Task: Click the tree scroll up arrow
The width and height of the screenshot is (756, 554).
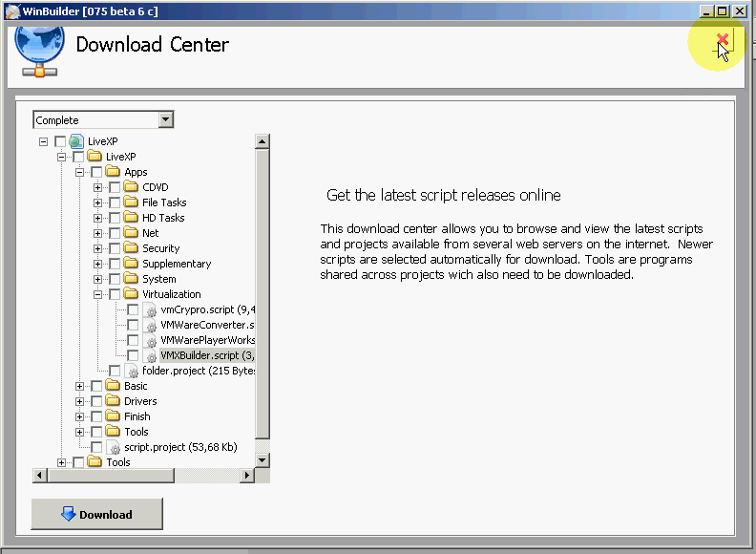Action: [262, 141]
